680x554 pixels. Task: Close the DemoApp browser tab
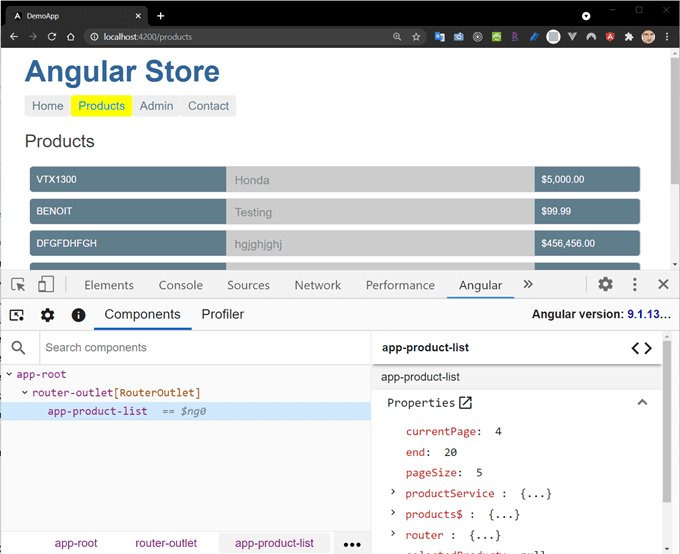138,16
